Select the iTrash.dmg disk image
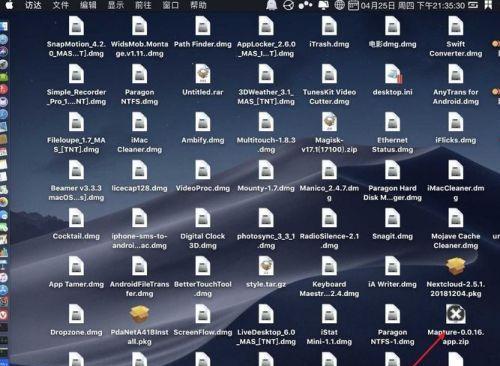The width and height of the screenshot is (500, 366). click(329, 26)
